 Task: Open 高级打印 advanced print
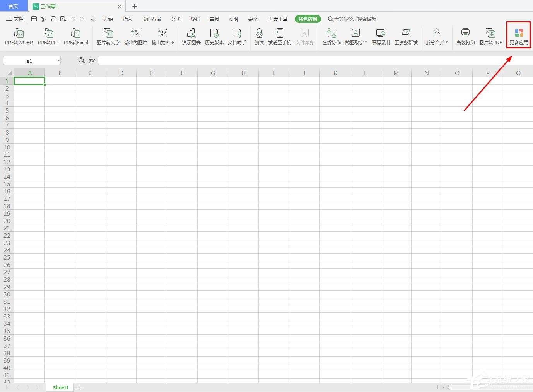point(466,37)
